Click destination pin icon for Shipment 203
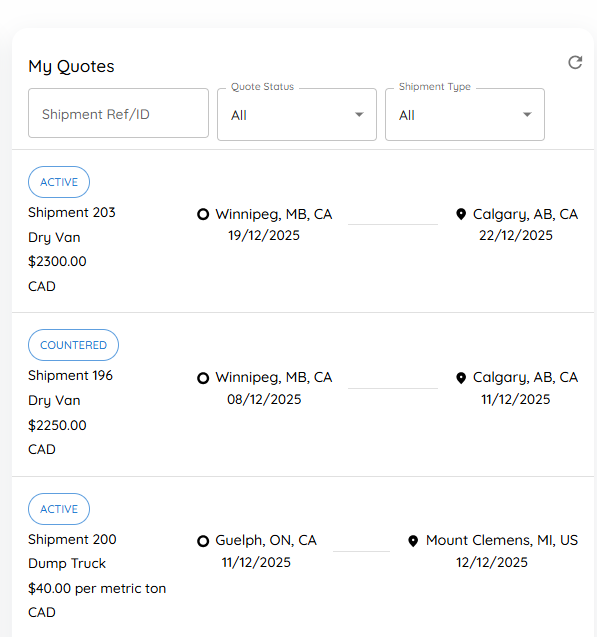597x637 pixels. (461, 214)
